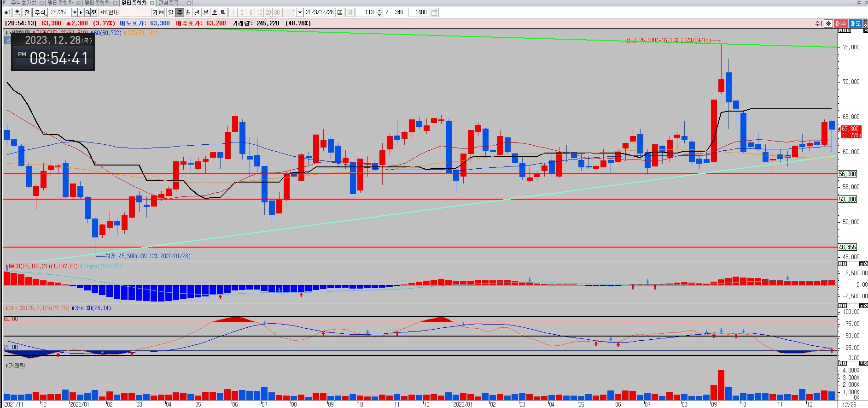Close the MACD indicator pane
This screenshot has height=408, width=868.
pyautogui.click(x=866, y=264)
